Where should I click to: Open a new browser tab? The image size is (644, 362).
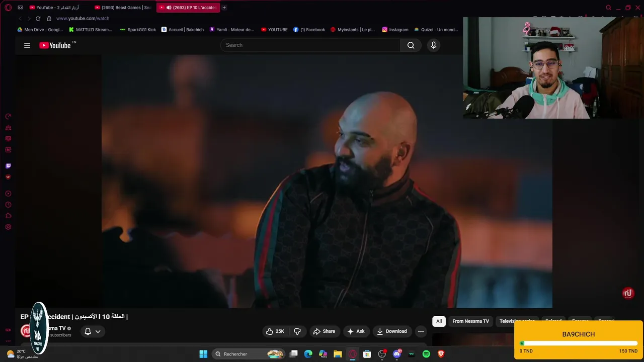point(224,8)
